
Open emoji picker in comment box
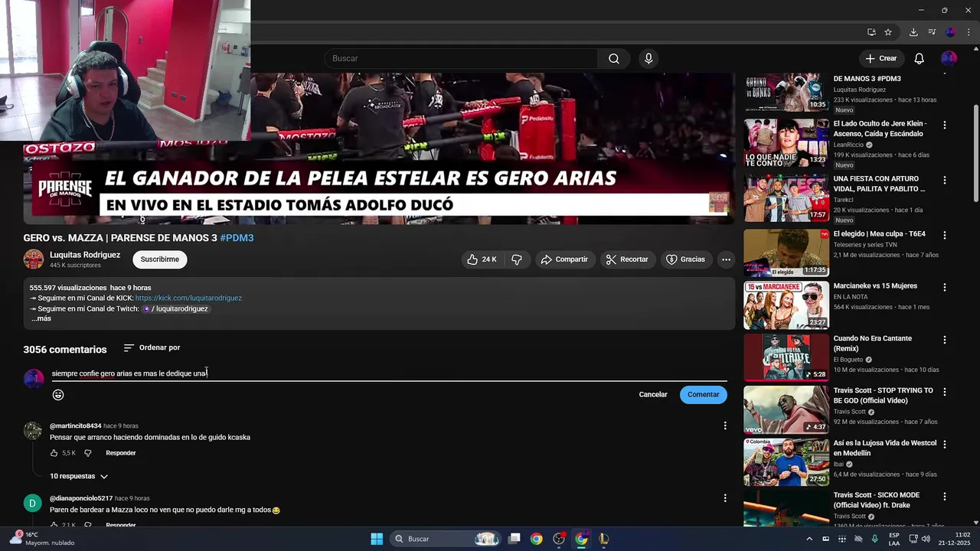[58, 395]
